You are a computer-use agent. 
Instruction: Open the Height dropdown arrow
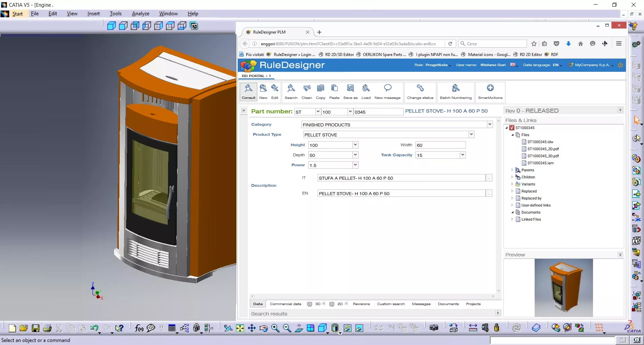tap(355, 145)
